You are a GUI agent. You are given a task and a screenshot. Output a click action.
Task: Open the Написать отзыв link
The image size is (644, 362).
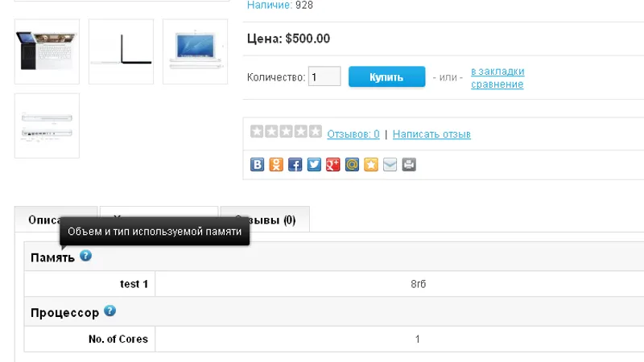pyautogui.click(x=431, y=134)
